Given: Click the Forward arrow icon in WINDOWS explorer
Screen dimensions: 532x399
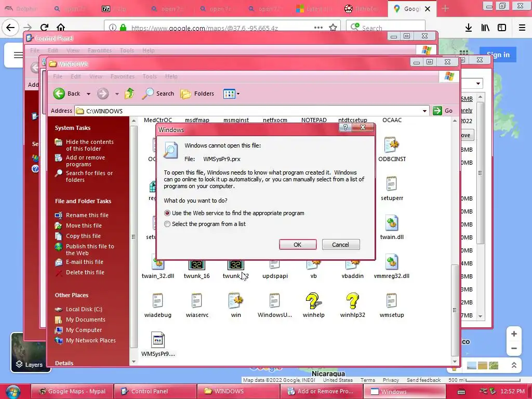Looking at the screenshot, I should tap(103, 94).
